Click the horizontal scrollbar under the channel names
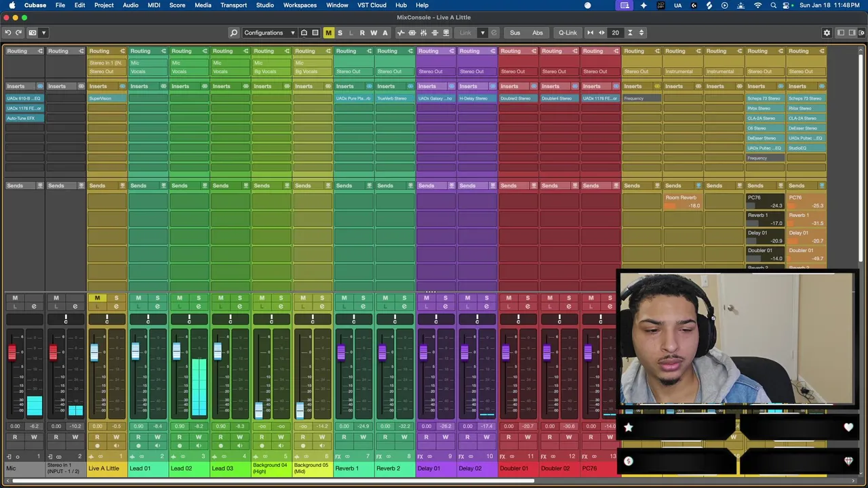The width and height of the screenshot is (868, 488). pos(273,482)
